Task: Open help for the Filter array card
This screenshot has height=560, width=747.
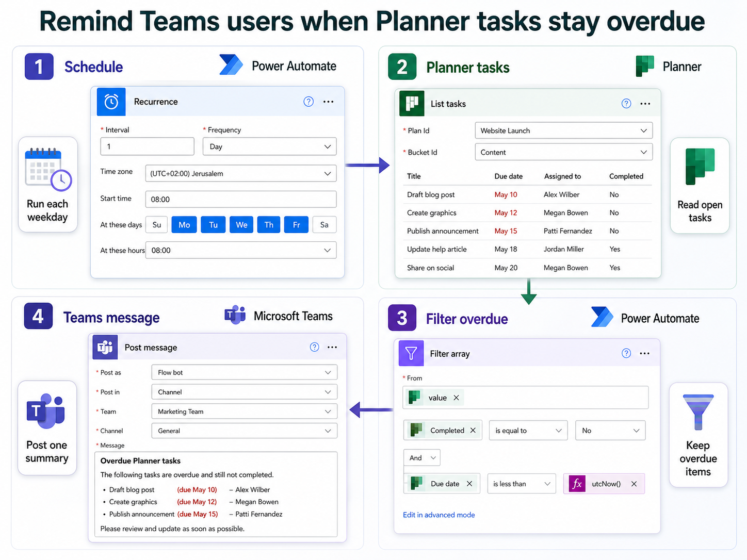Action: pos(626,353)
